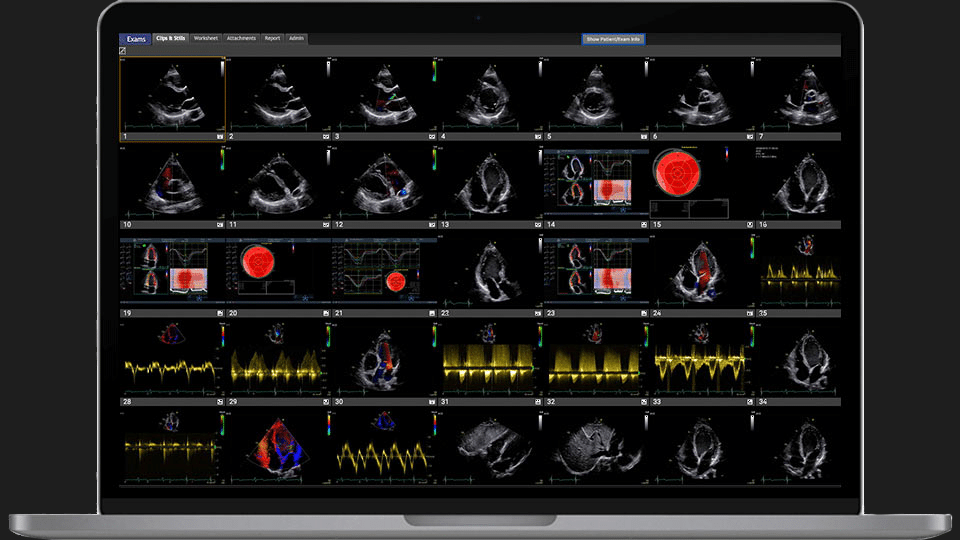Click the number label 2 under thumbnail
Viewport: 960px width, 540px height.
point(231,137)
